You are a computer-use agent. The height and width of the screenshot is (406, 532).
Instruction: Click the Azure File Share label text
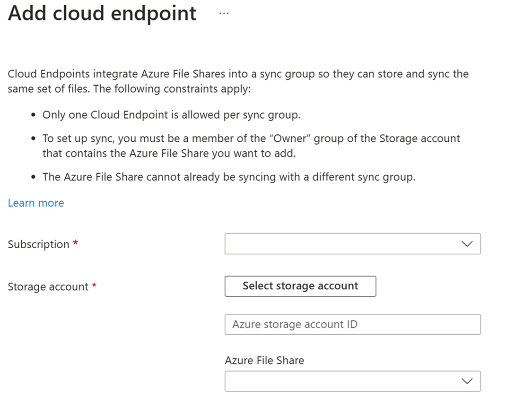tap(264, 360)
